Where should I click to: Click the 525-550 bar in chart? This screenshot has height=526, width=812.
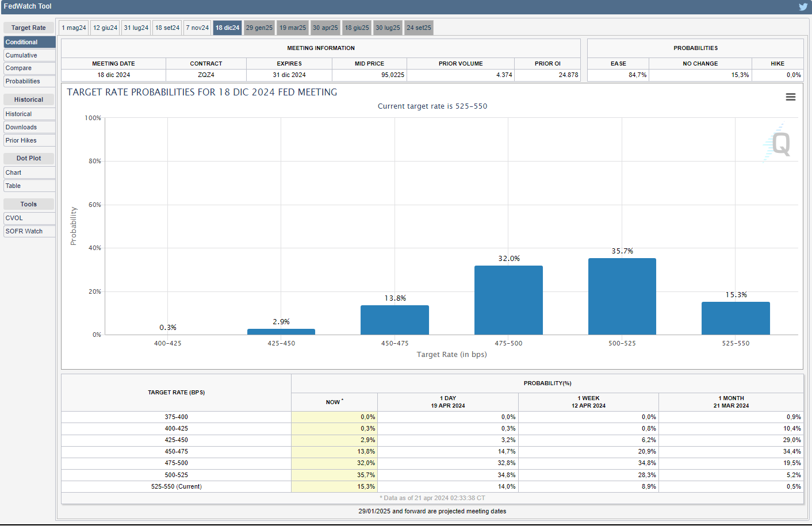736,318
